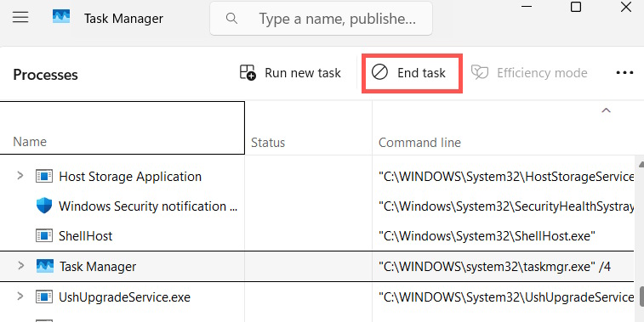644x322 pixels.
Task: Select the Host Storage Application process
Action: pyautogui.click(x=130, y=177)
